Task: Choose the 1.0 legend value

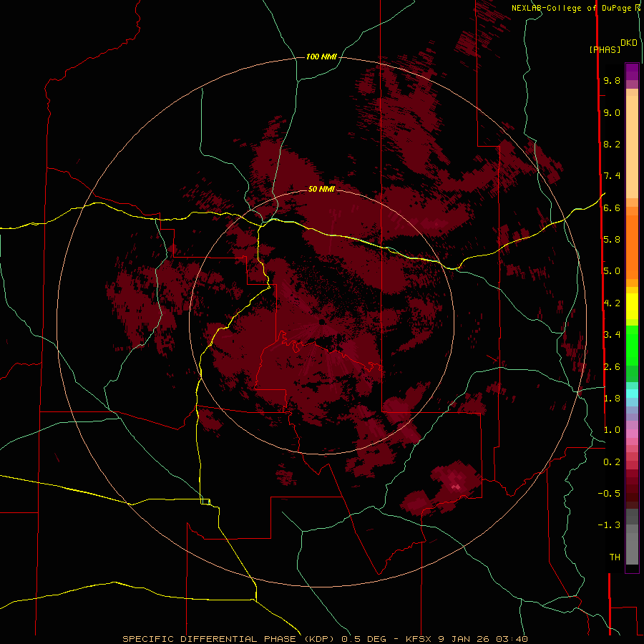Action: (612, 430)
